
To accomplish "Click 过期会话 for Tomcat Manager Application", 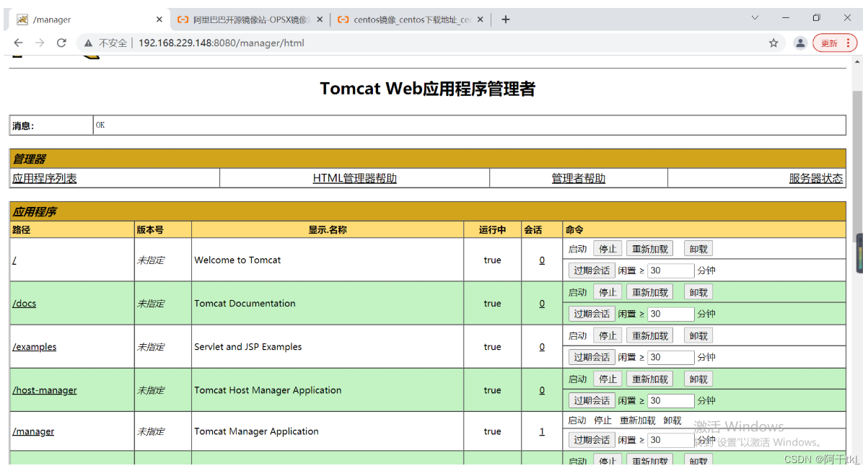I will coord(592,439).
